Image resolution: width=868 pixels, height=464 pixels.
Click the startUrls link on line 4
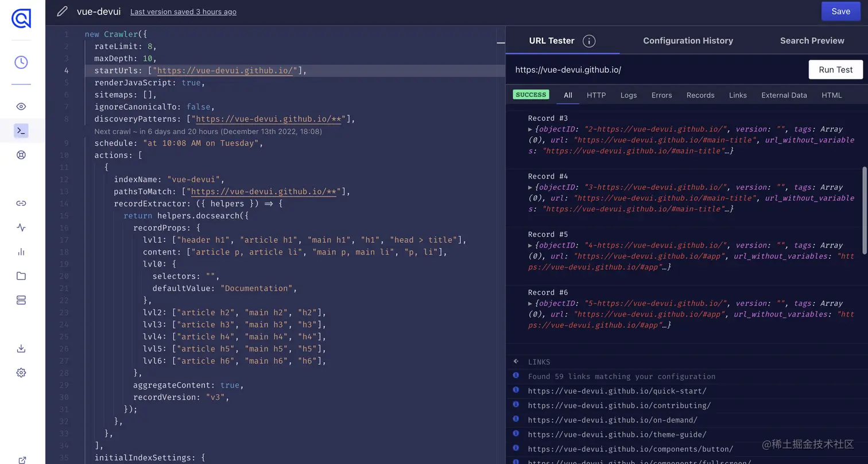(x=225, y=71)
